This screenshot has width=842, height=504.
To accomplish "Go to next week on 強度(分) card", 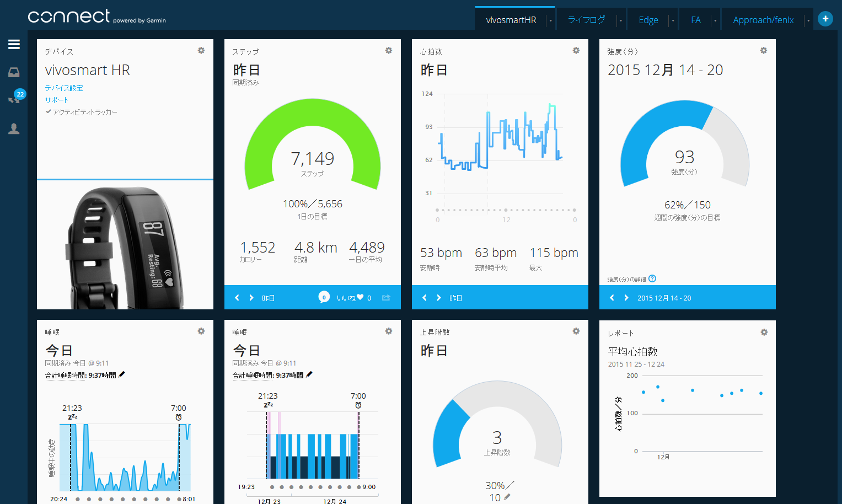I will click(626, 298).
